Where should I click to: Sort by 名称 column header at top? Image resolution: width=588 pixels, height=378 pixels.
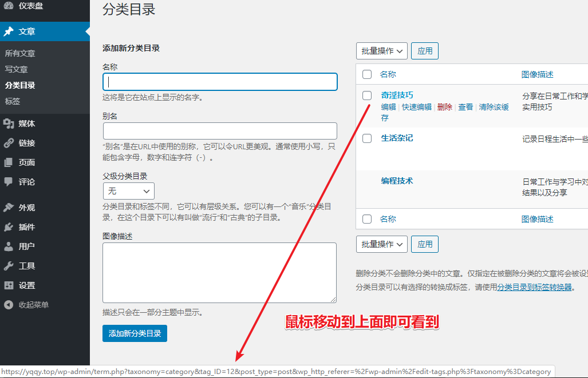[x=388, y=74]
